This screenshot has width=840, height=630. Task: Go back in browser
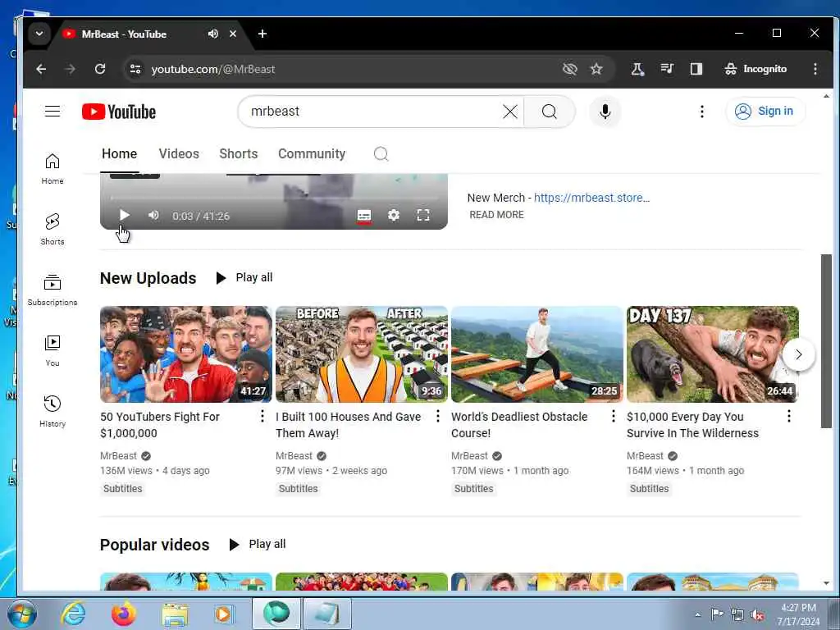click(x=41, y=69)
